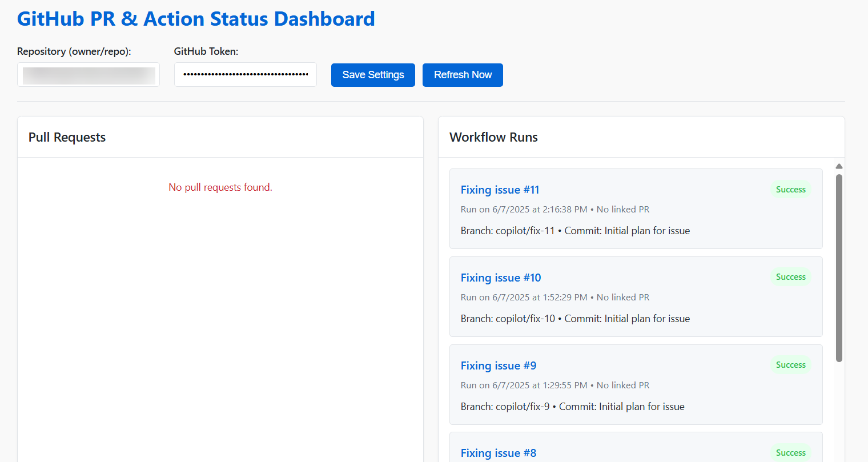Screen dimensions: 868x462
Task: Click the Workflow Runs scrollbar up arrow
Action: pyautogui.click(x=839, y=166)
